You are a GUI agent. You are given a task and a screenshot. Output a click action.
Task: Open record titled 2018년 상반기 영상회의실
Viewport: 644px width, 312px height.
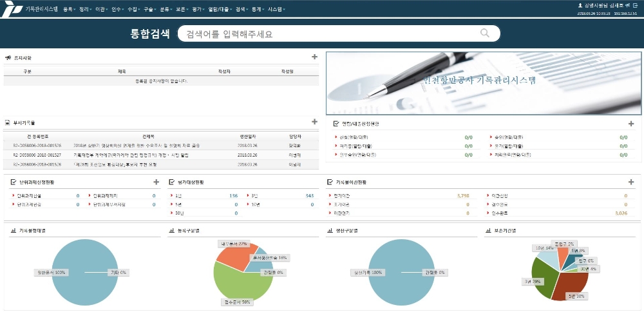click(x=138, y=146)
